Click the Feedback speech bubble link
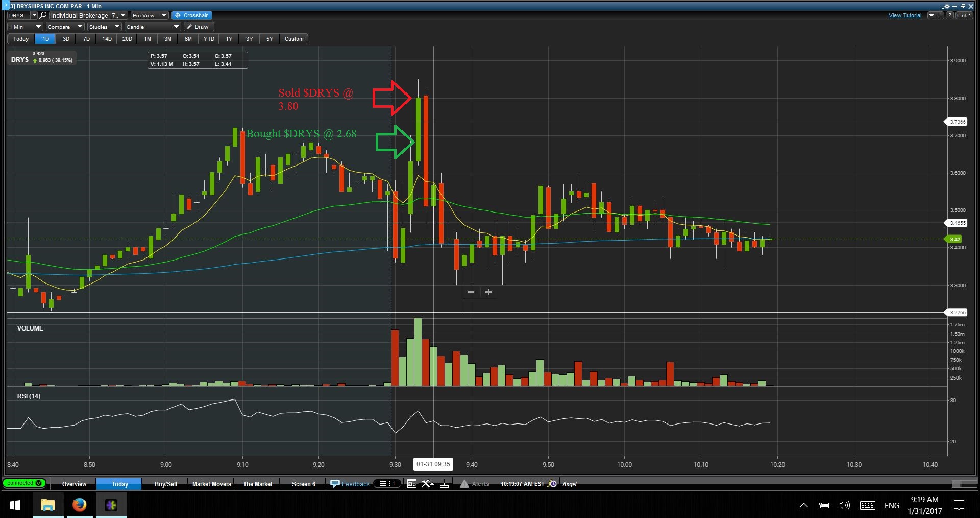The height and width of the screenshot is (518, 980). (350, 484)
